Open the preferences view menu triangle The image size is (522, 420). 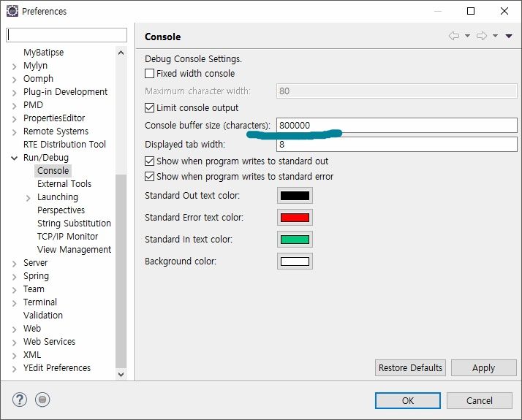click(509, 36)
